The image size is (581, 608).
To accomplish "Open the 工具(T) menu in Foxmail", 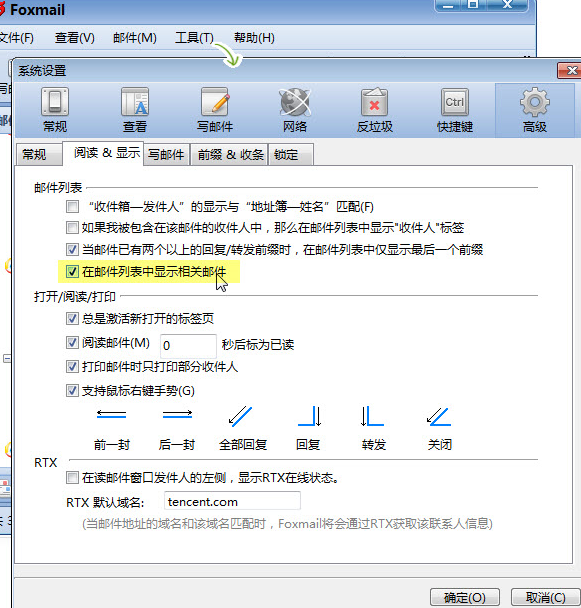I will pyautogui.click(x=194, y=38).
